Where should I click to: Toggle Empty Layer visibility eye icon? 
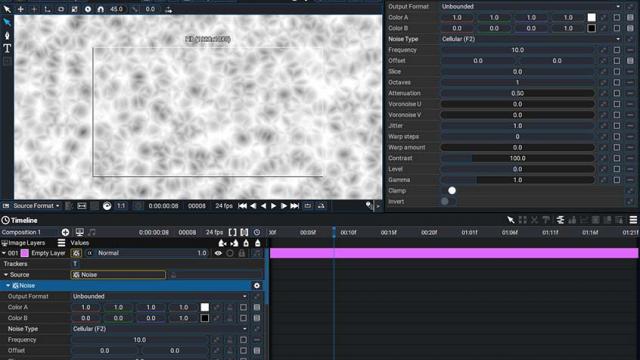tap(218, 253)
